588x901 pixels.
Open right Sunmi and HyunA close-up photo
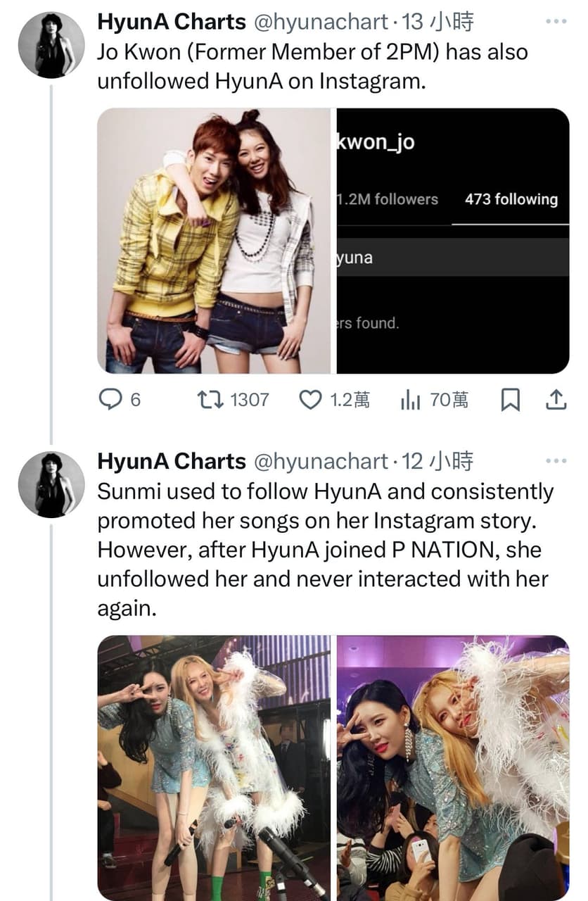pyautogui.click(x=453, y=767)
